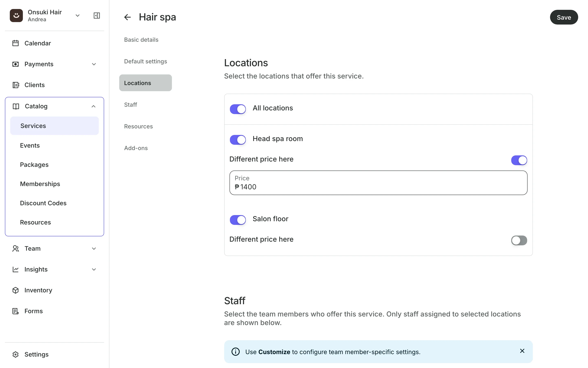
Task: Collapse the Catalog section chevron
Action: [94, 106]
